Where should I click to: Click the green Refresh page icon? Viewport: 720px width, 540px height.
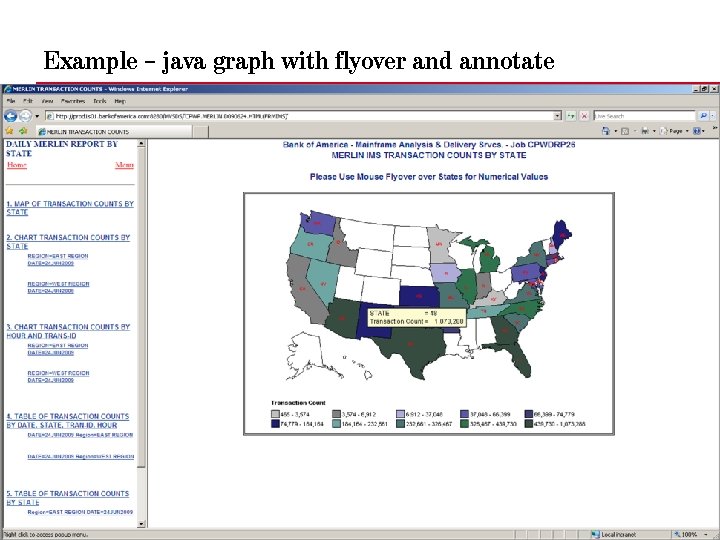click(x=571, y=116)
